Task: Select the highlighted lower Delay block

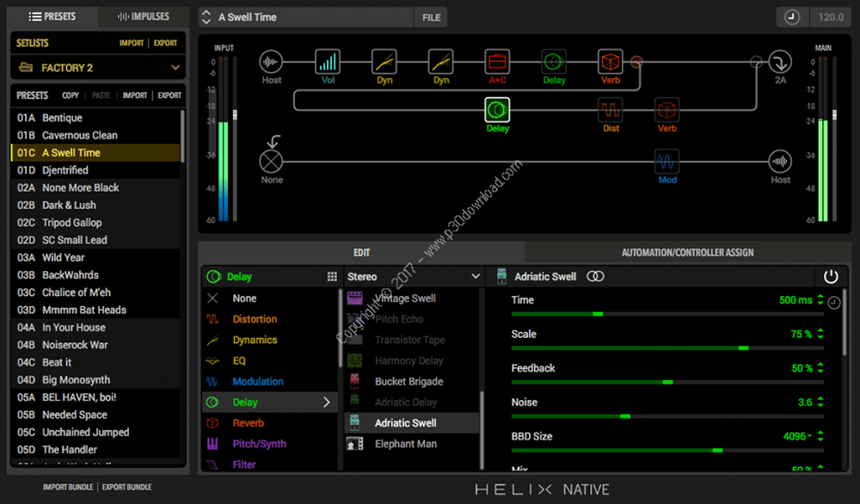Action: tap(497, 110)
